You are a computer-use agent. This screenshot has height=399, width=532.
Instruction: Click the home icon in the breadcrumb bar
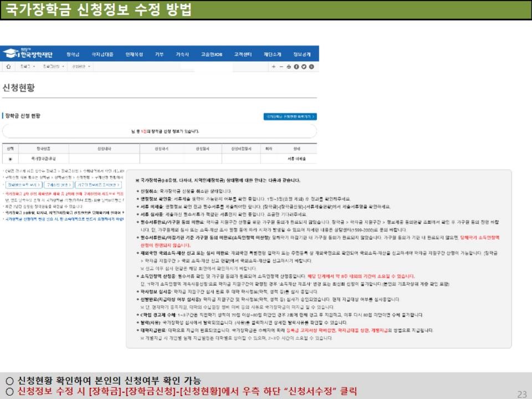[9, 66]
